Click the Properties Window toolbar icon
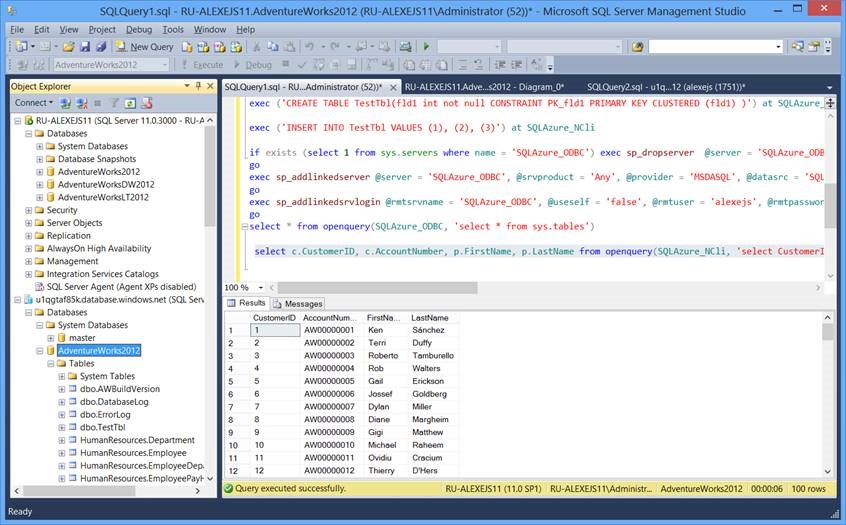The width and height of the screenshot is (846, 525). click(814, 47)
